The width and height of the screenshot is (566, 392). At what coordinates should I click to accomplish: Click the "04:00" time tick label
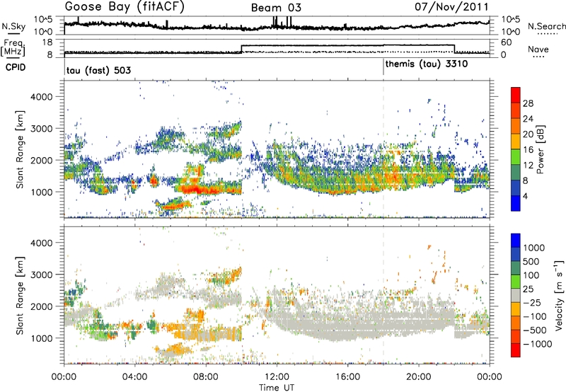(135, 377)
